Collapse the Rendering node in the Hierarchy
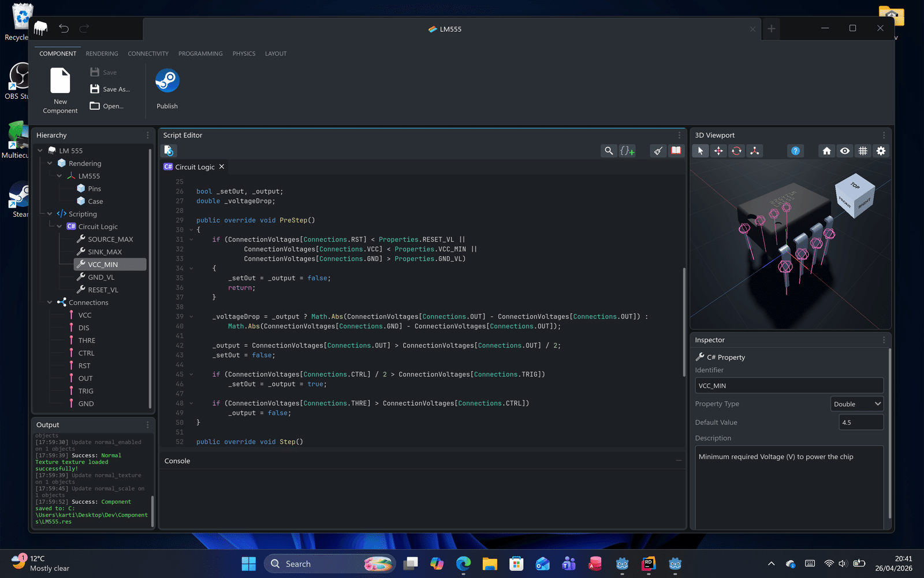The width and height of the screenshot is (924, 578). tap(50, 164)
